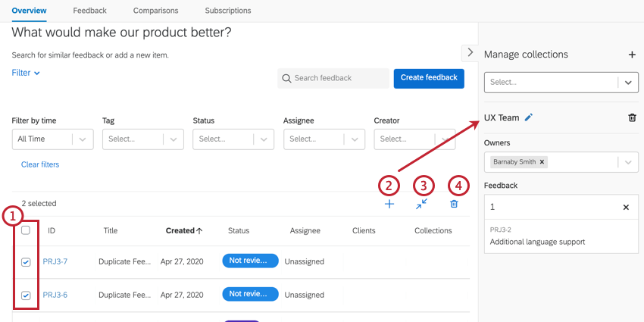Screen dimensions: 644x322
Task: Click the plus icon to add to collection
Action: coord(389,204)
